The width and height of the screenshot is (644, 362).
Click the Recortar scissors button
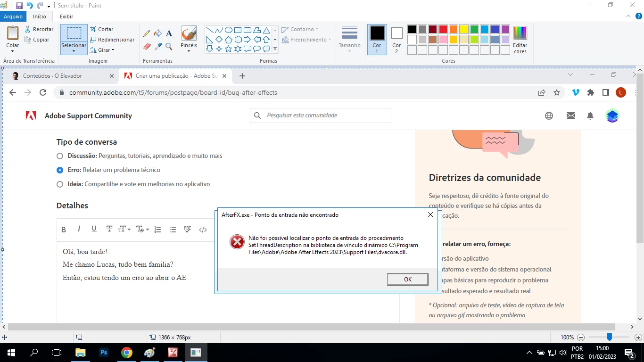[x=39, y=29]
